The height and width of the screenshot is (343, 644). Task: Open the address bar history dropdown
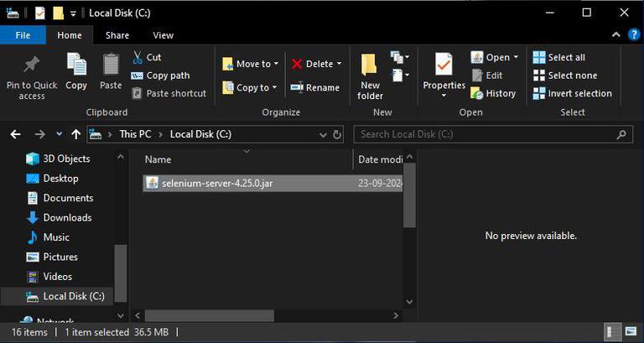point(323,135)
